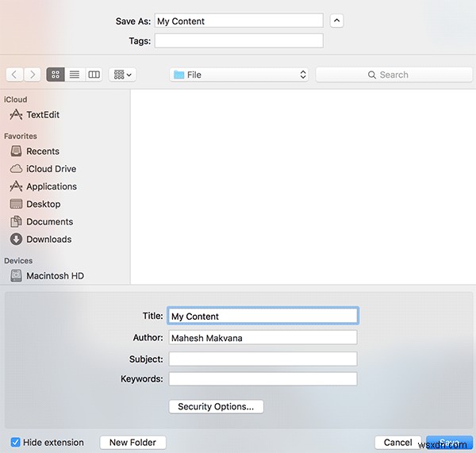The width and height of the screenshot is (476, 453).
Task: Click the TextEdit app icon in sidebar
Action: click(16, 114)
